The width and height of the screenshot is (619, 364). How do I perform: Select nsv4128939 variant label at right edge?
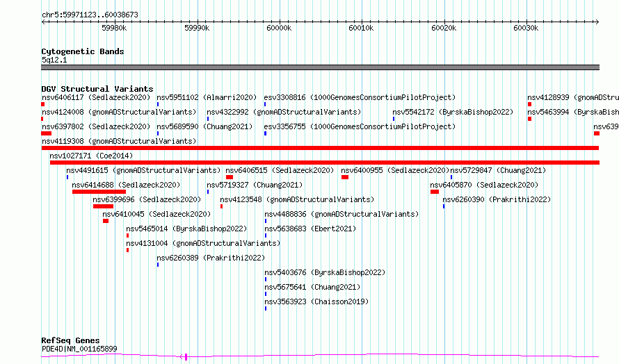pyautogui.click(x=573, y=97)
